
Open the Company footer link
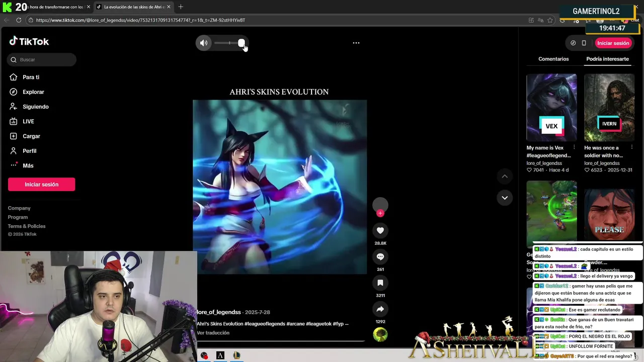click(19, 208)
